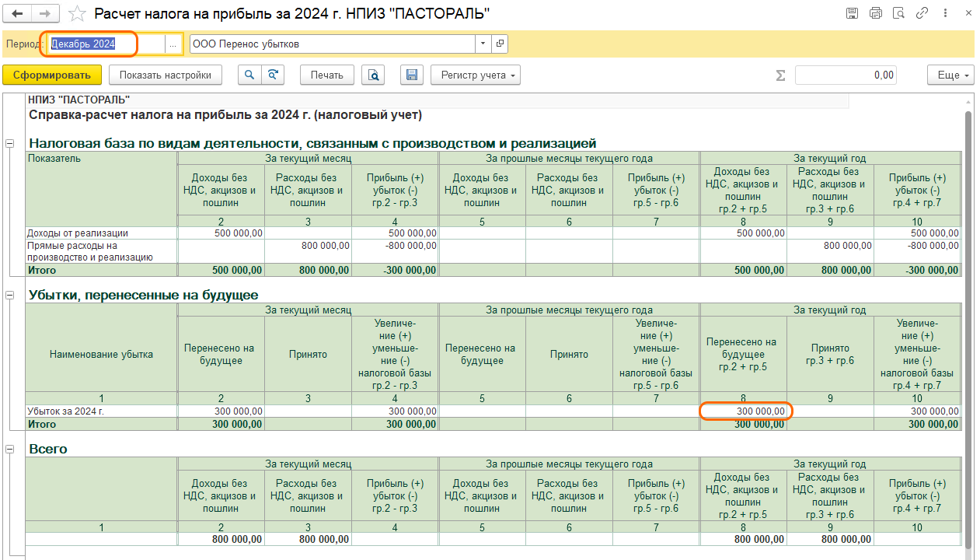
Task: Go back using the left arrow
Action: tap(18, 14)
